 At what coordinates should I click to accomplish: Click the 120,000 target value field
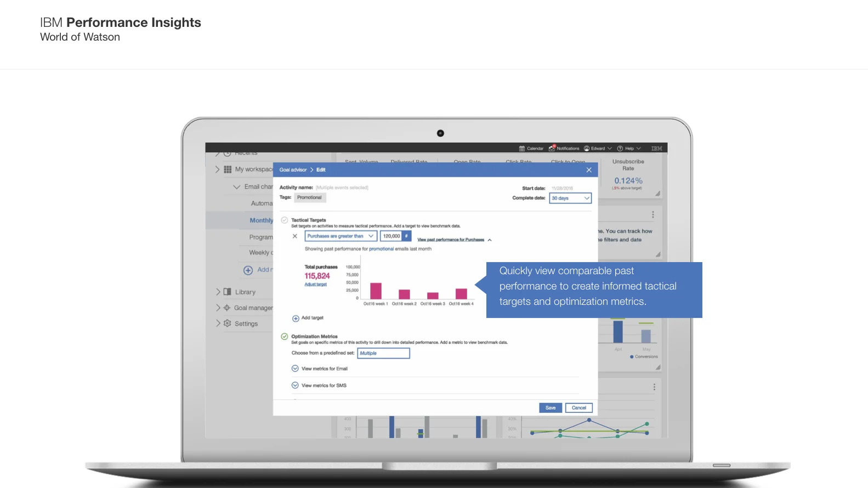(392, 236)
